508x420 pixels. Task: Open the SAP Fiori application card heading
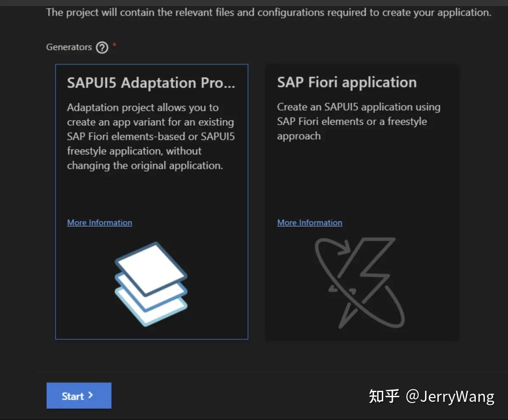(x=347, y=82)
